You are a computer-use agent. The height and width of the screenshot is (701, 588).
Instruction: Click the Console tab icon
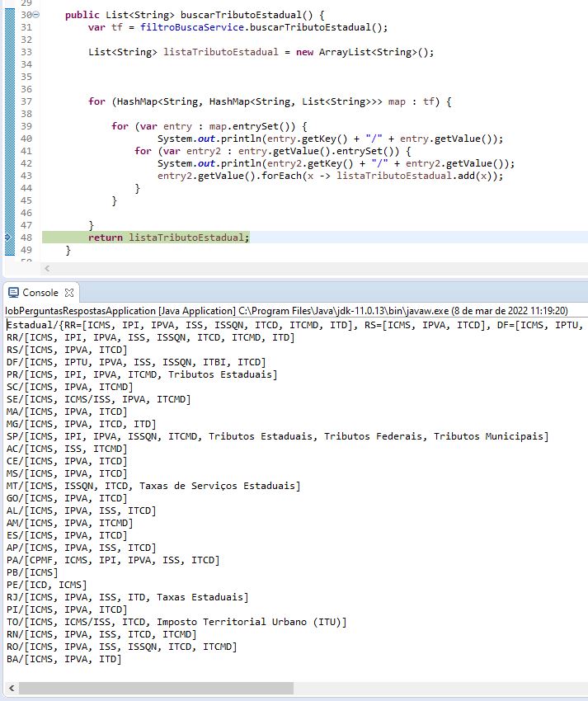(14, 293)
